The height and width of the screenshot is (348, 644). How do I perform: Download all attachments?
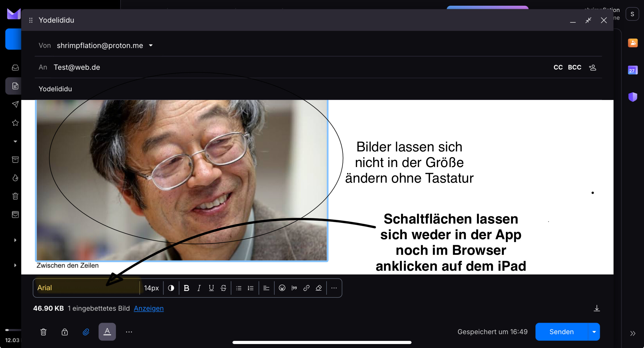(597, 308)
